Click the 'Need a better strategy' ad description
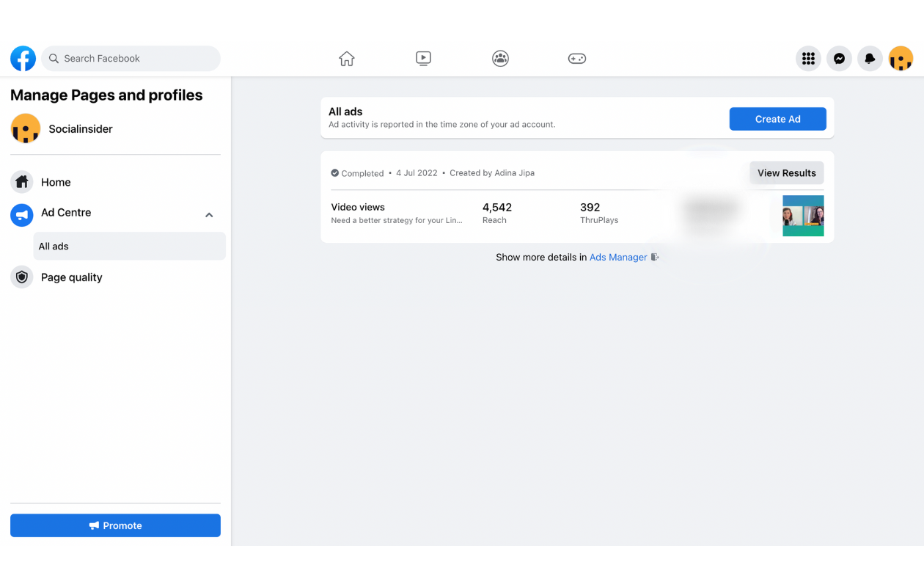The image size is (924, 587). [397, 220]
